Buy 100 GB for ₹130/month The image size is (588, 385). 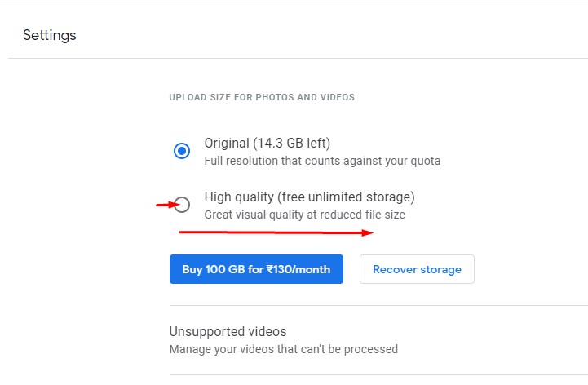click(256, 269)
